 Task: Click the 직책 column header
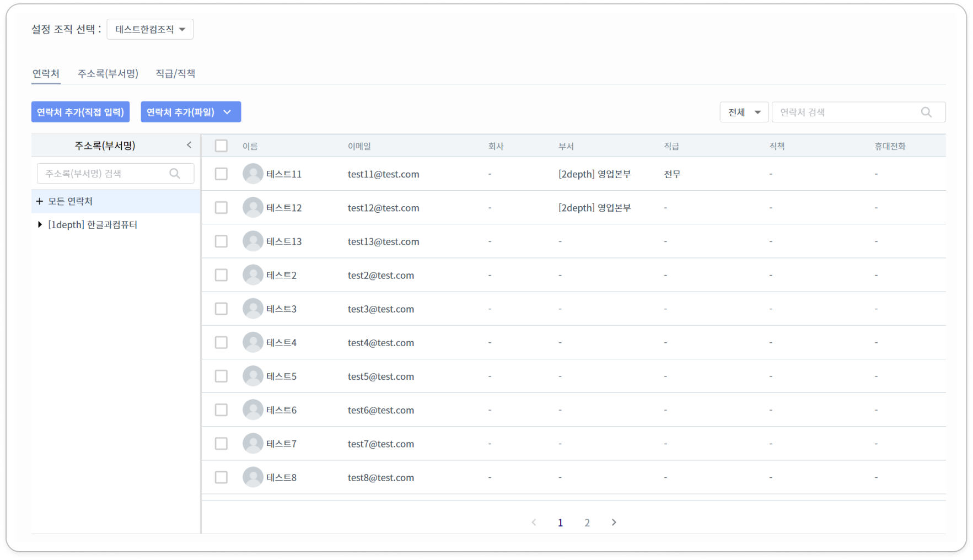tap(777, 146)
